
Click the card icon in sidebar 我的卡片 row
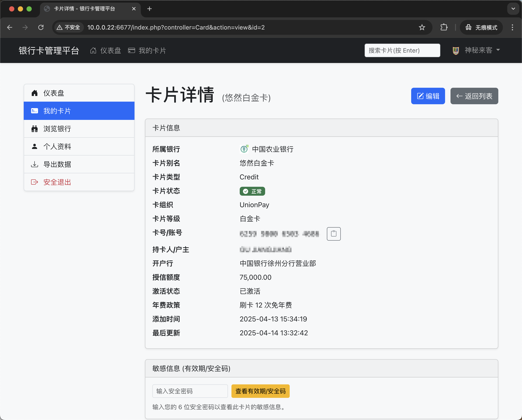[35, 111]
